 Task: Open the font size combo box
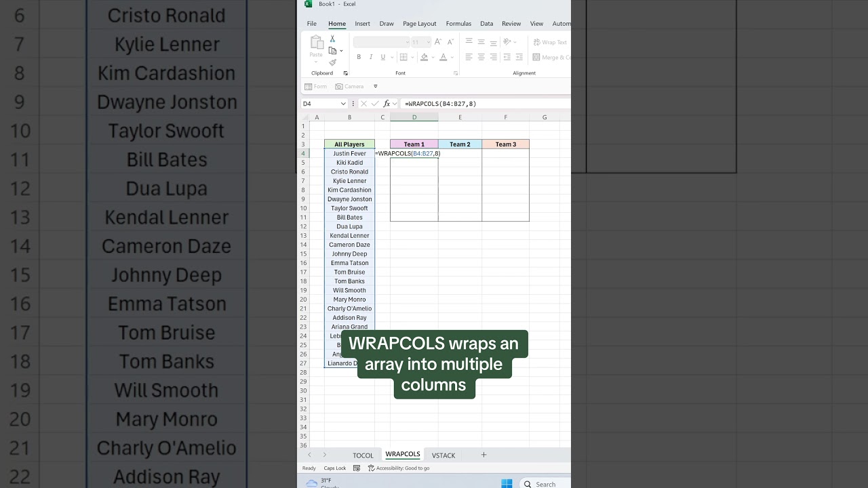[420, 42]
